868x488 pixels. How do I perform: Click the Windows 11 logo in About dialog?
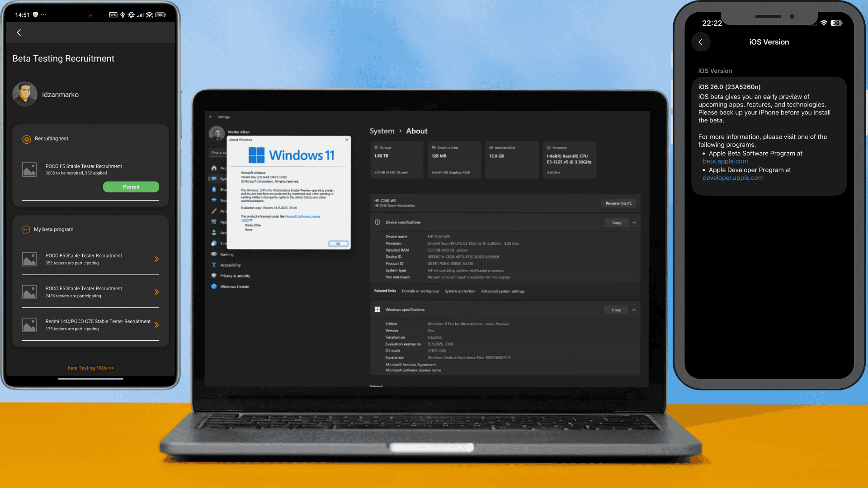point(256,155)
